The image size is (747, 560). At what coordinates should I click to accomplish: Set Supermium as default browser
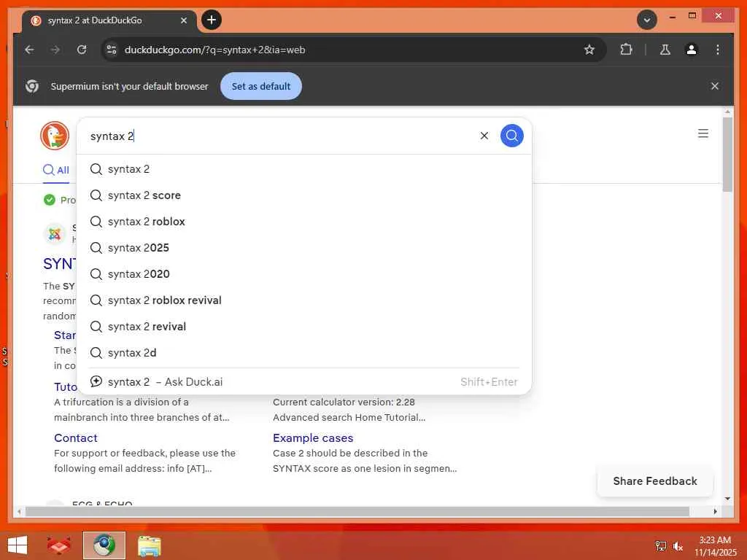pos(261,86)
